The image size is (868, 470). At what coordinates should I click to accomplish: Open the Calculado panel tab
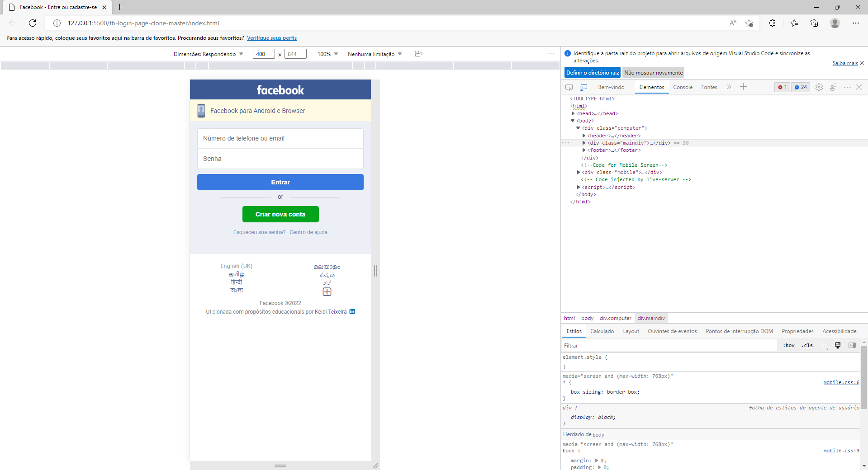click(x=602, y=331)
